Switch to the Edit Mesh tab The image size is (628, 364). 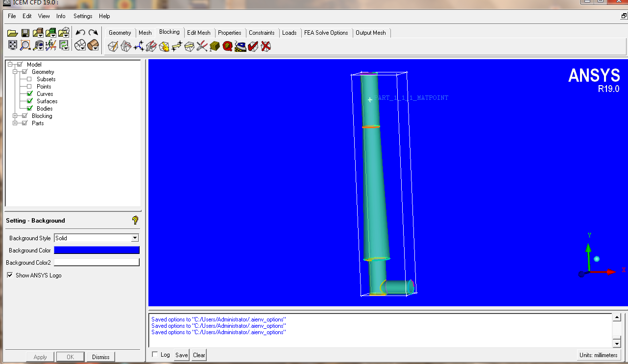tap(198, 33)
